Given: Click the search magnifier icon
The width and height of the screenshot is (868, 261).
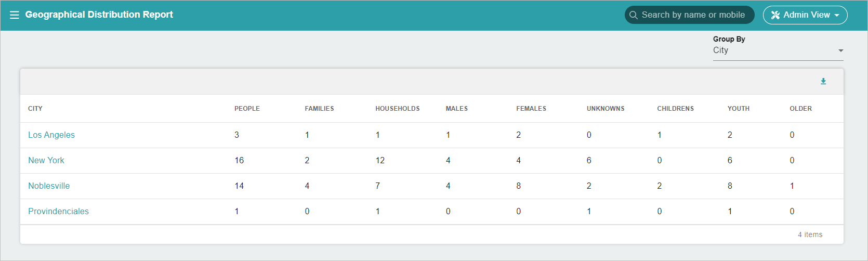Looking at the screenshot, I should tap(633, 15).
